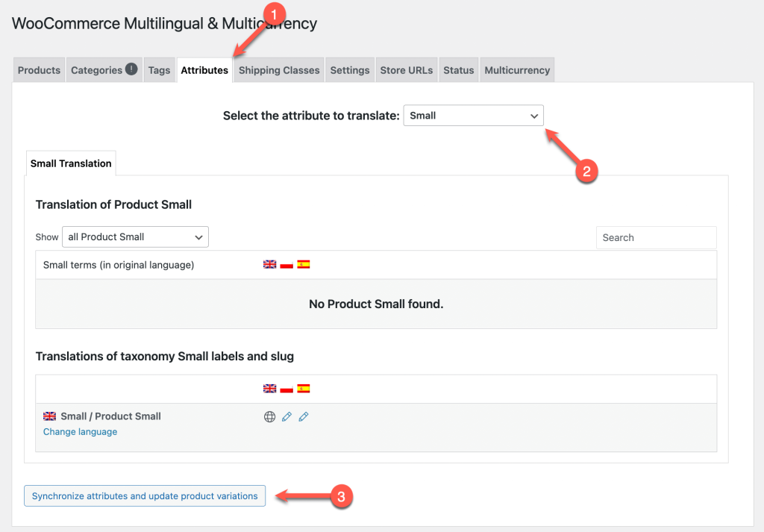Click the WooCommerce Multilingual & Multicurrency page title
This screenshot has width=764, height=532.
[x=164, y=23]
